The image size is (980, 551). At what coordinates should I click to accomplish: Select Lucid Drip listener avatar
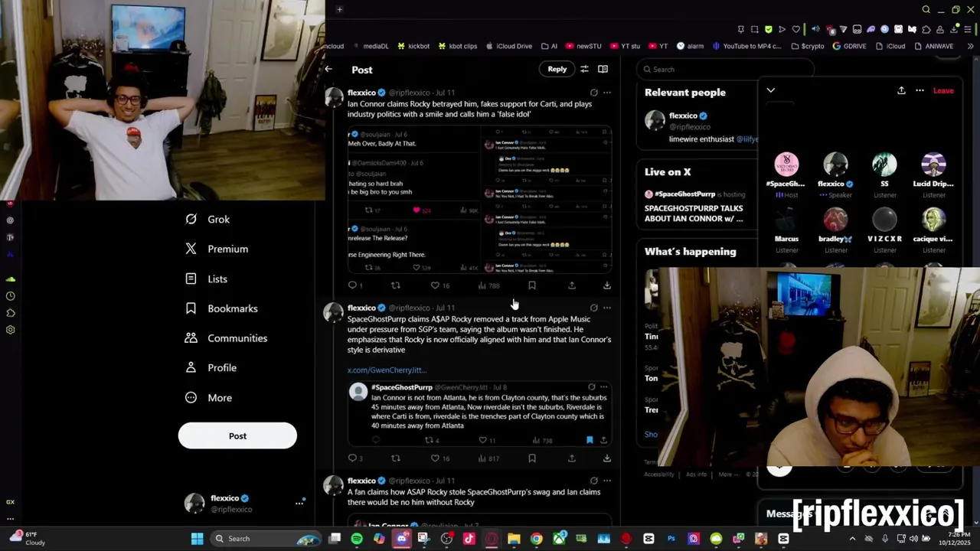coord(933,165)
